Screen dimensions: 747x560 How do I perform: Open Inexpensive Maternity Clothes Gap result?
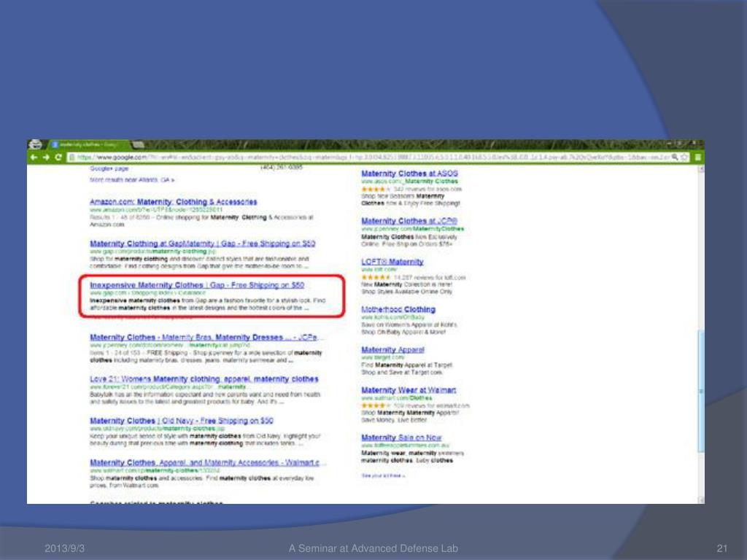coord(197,285)
